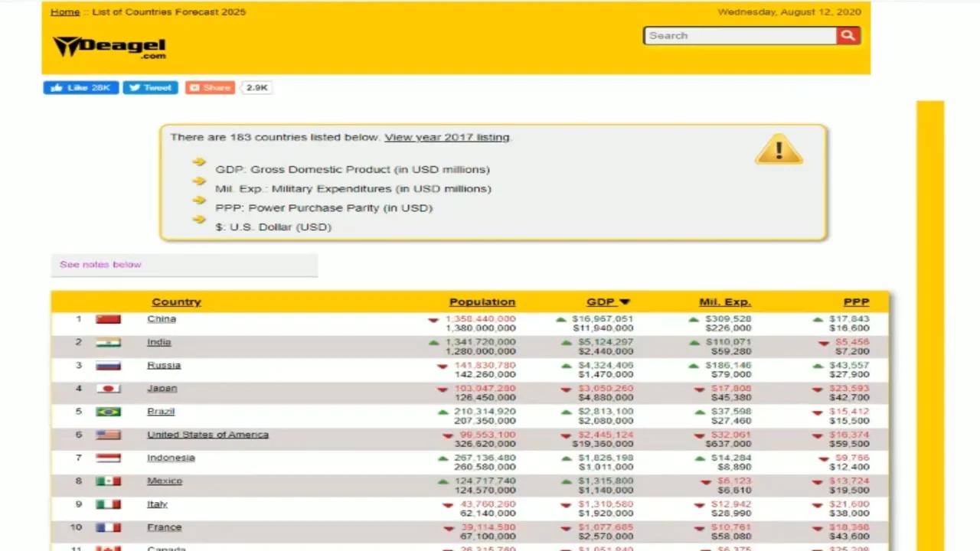
Task: Click Mexico's PPP value $19,500
Action: [x=850, y=490]
